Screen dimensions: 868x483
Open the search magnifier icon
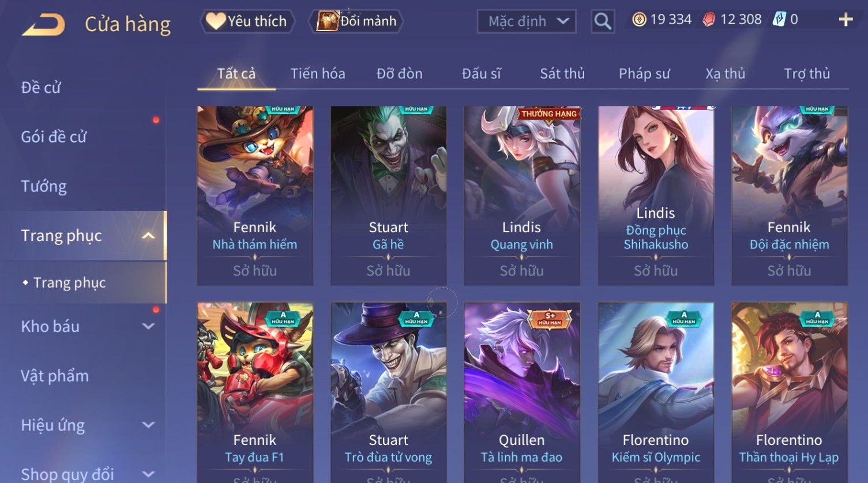[603, 21]
